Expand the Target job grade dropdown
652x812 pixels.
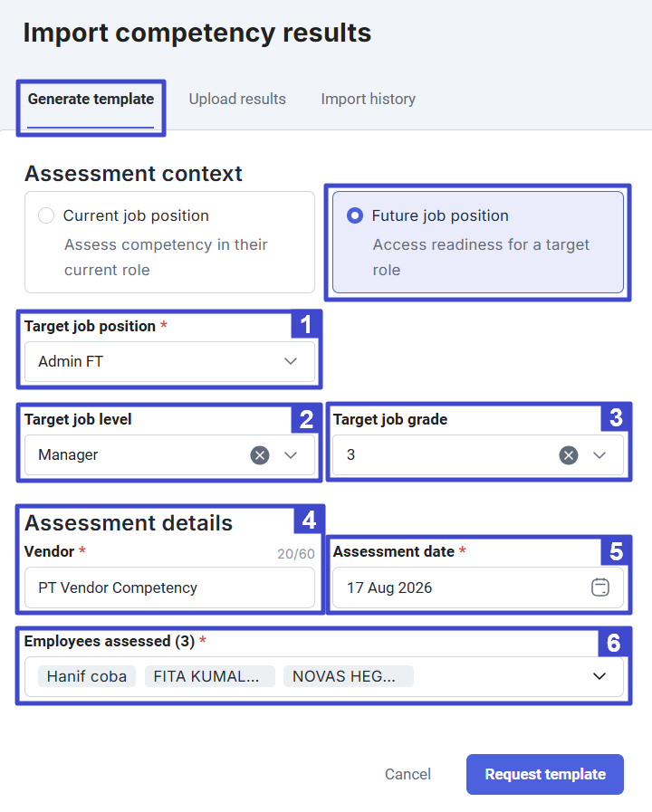click(599, 455)
